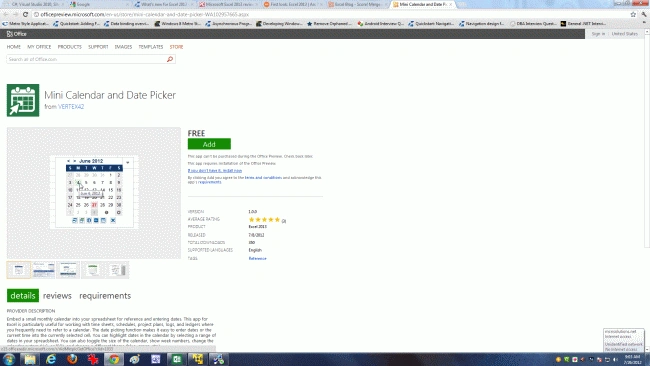This screenshot has height=366, width=650.
Task: Open the VERTEXA2 publisher link
Action: 71,107
